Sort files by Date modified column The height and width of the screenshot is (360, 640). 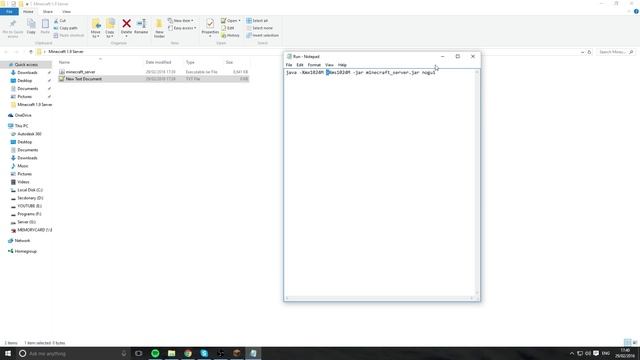pyautogui.click(x=158, y=62)
